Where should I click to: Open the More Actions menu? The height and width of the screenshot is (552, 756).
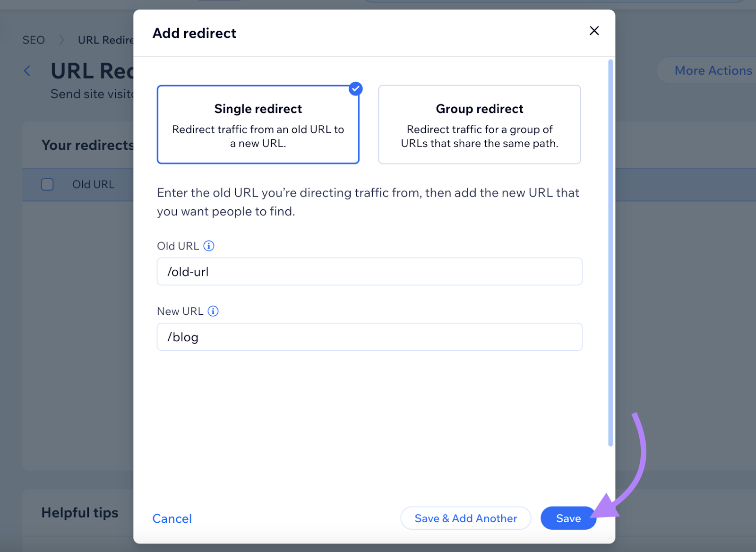point(713,70)
